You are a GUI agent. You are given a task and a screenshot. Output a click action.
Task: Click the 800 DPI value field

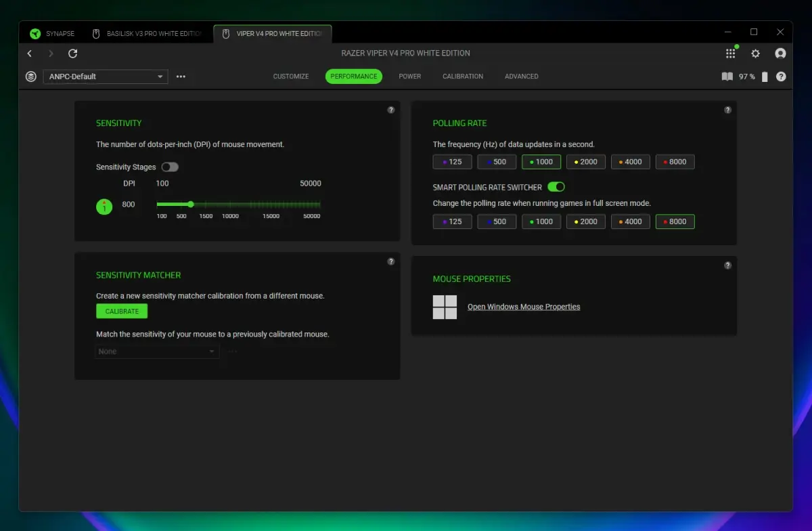tap(129, 205)
